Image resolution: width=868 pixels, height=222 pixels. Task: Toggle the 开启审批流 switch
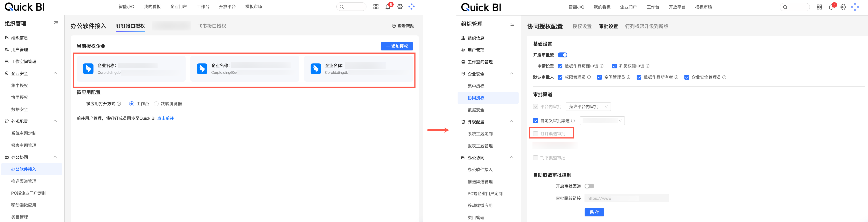tap(562, 55)
